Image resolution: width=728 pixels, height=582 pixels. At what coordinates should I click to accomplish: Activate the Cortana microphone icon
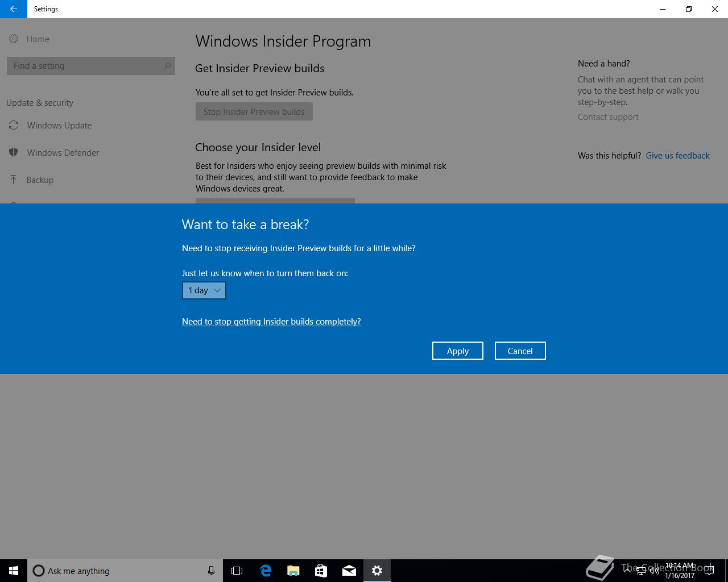click(x=211, y=571)
